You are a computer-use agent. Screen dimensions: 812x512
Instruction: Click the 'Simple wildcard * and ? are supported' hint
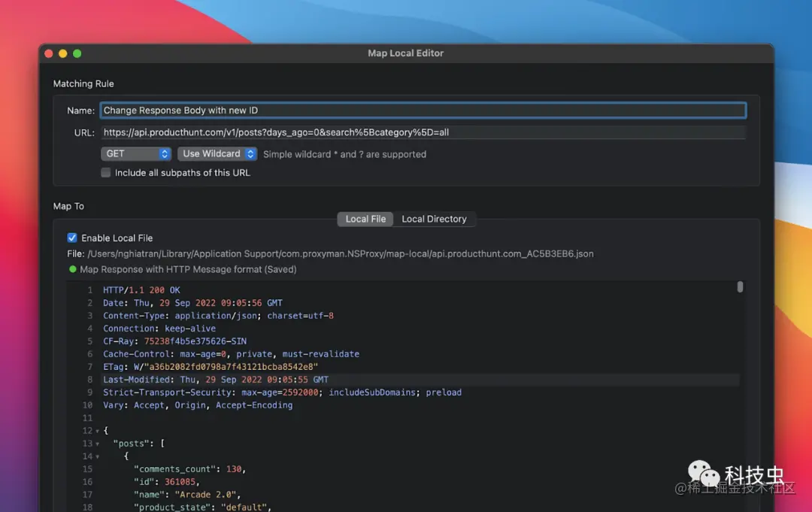pyautogui.click(x=345, y=154)
